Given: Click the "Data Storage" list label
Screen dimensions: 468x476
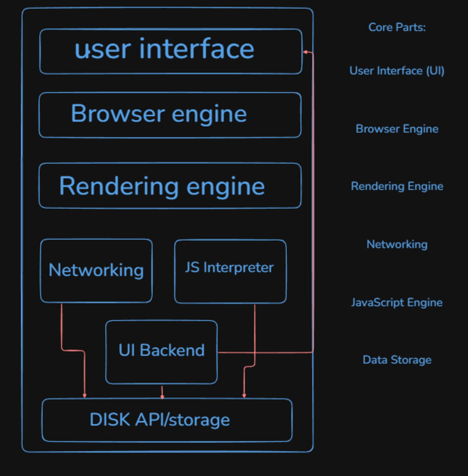Looking at the screenshot, I should (397, 360).
